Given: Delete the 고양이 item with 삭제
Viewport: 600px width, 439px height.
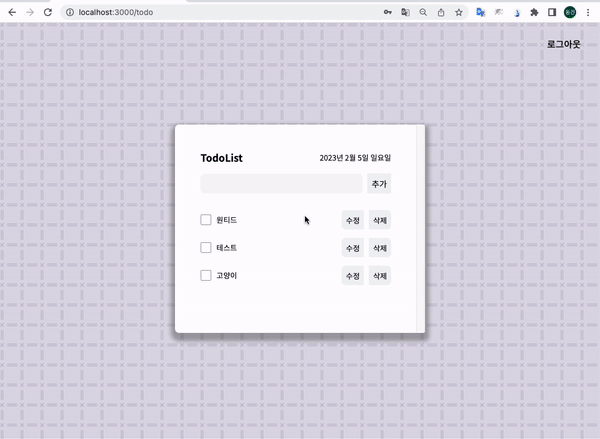Looking at the screenshot, I should 380,276.
